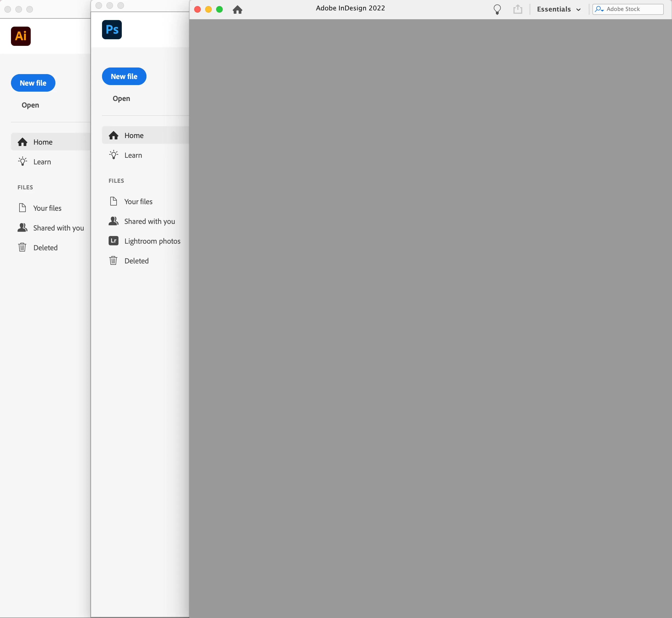Click Open button in Photoshop
The image size is (672, 618).
tap(121, 98)
